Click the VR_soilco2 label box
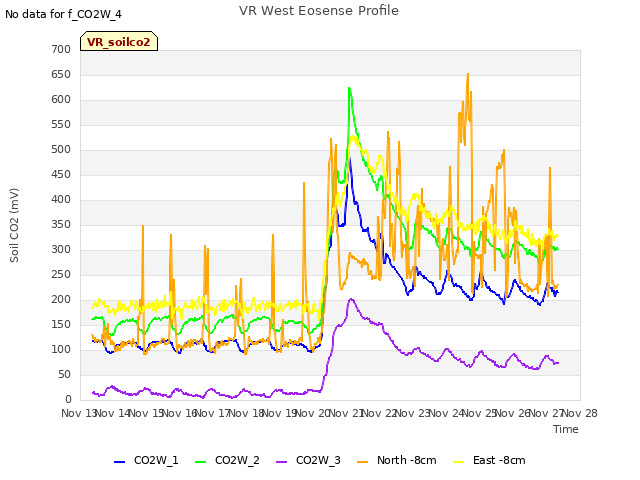 pyautogui.click(x=119, y=41)
